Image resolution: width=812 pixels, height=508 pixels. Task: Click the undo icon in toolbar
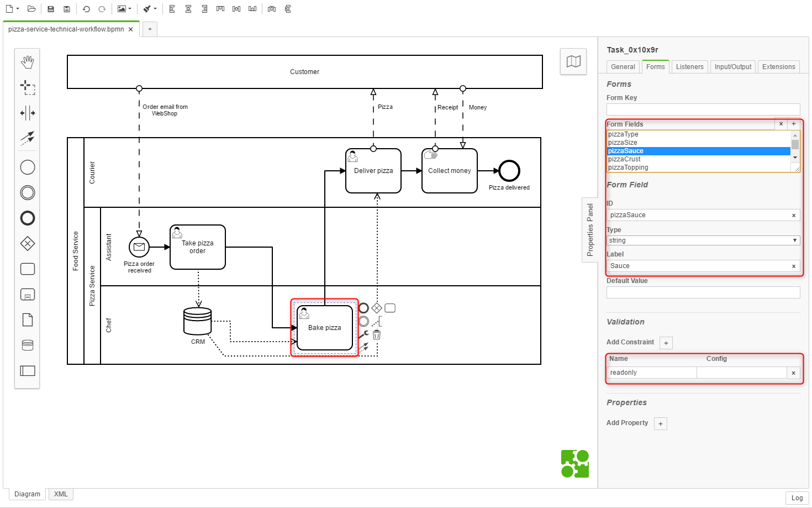click(x=86, y=9)
